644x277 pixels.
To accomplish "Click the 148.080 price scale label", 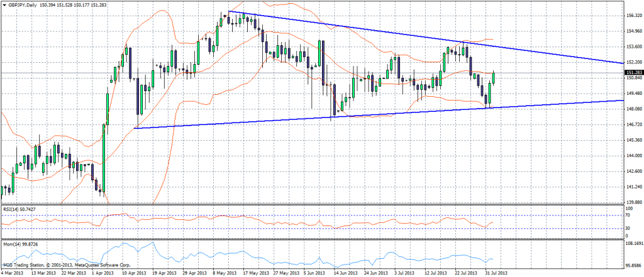I will (x=633, y=109).
